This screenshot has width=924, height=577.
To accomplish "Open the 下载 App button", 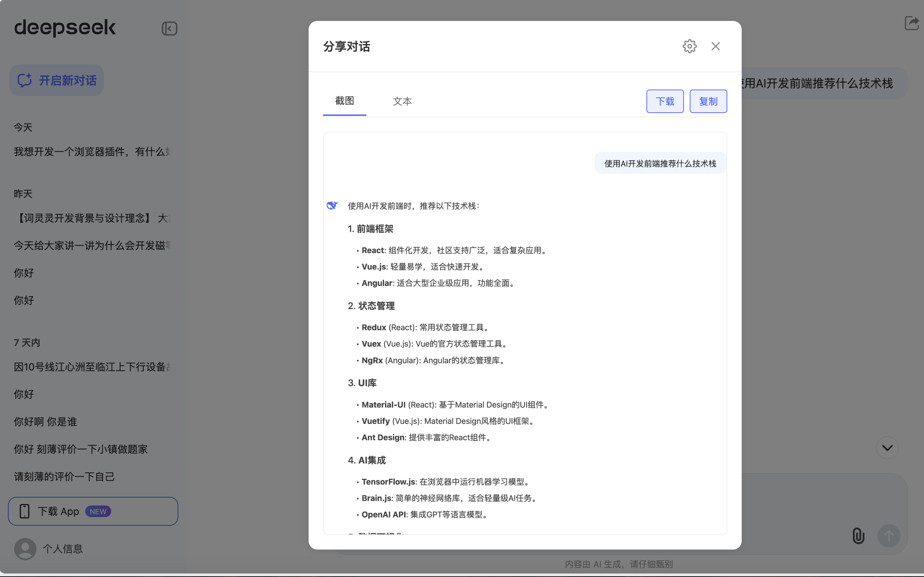I will 93,511.
